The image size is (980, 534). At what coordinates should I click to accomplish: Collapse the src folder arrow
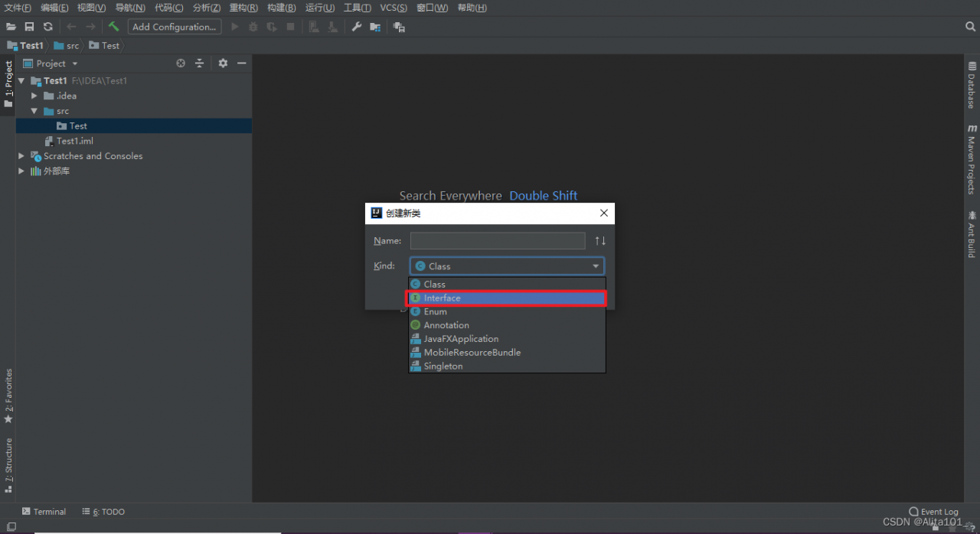pos(34,111)
